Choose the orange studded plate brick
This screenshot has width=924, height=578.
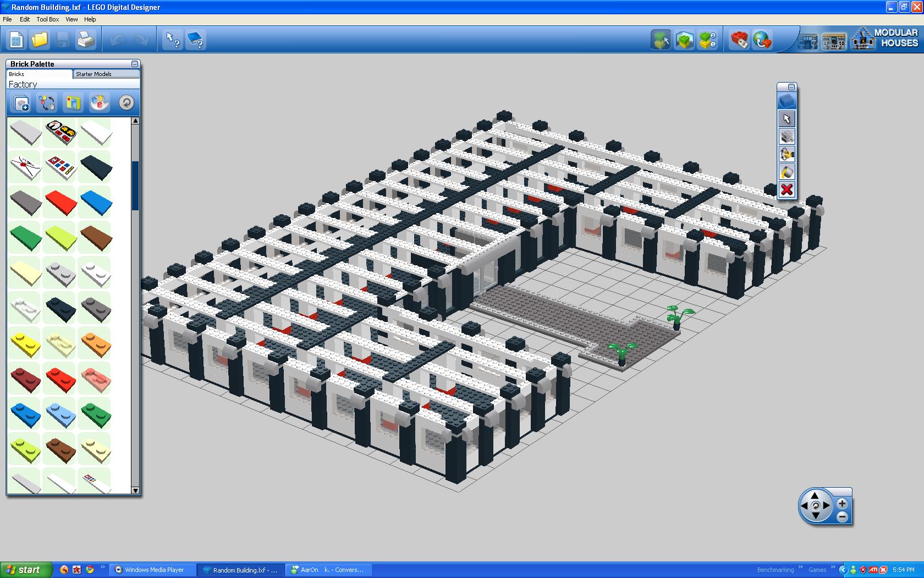pyautogui.click(x=96, y=343)
